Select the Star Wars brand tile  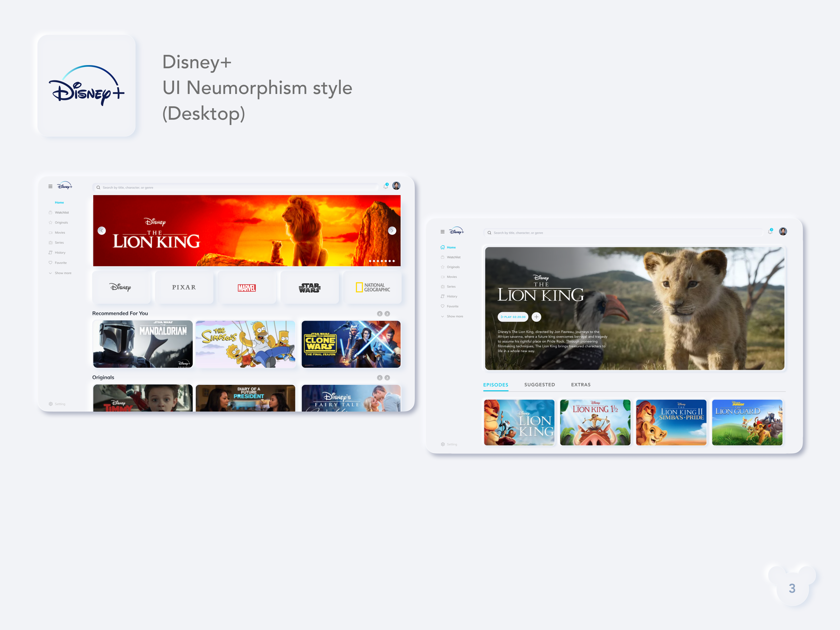click(309, 287)
